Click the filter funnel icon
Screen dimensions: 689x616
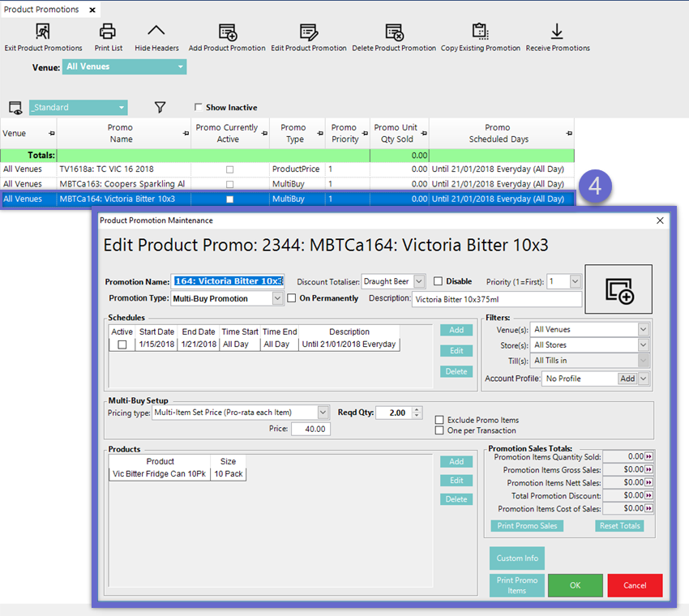160,107
